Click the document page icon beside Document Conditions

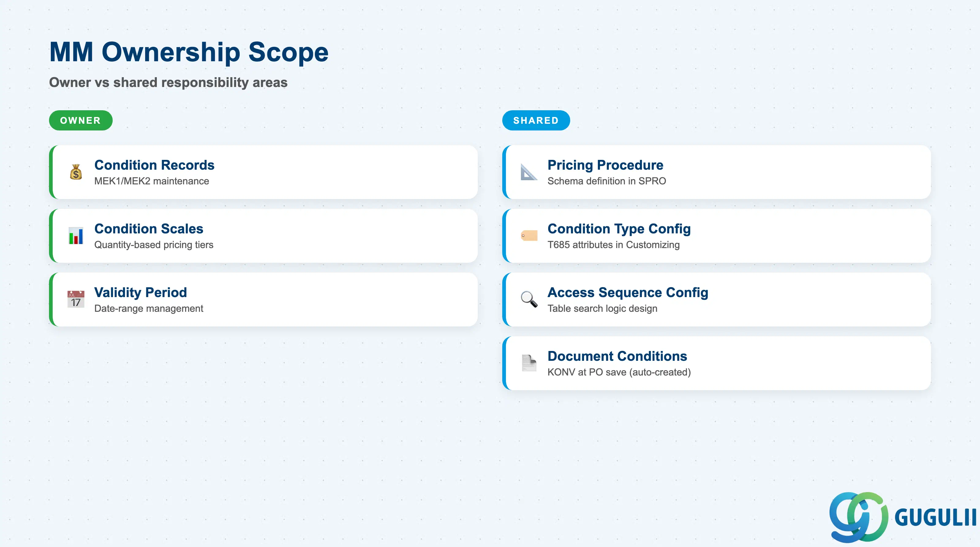[x=529, y=363]
